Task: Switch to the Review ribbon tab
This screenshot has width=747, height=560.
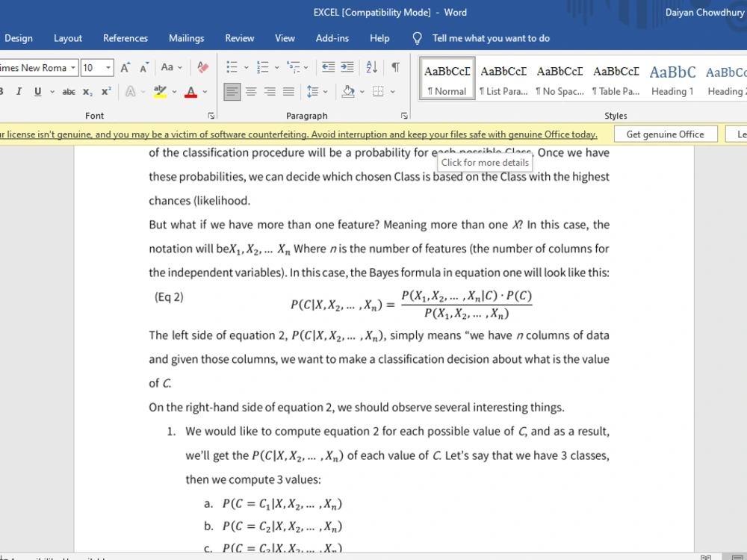Action: coord(239,38)
